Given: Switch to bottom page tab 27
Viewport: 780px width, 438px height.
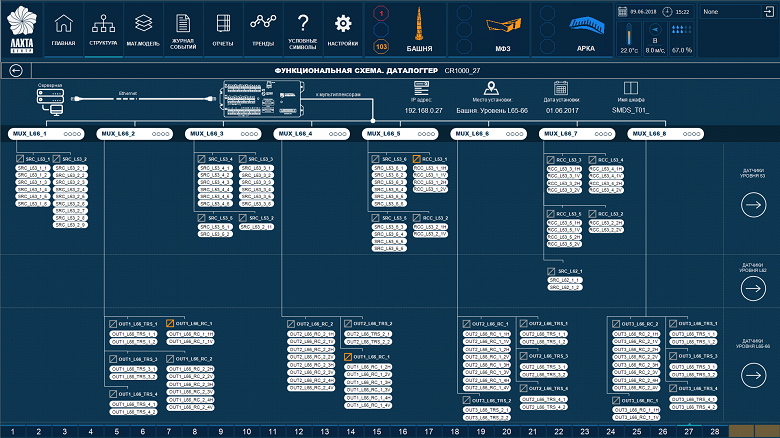Looking at the screenshot, I should (x=689, y=432).
